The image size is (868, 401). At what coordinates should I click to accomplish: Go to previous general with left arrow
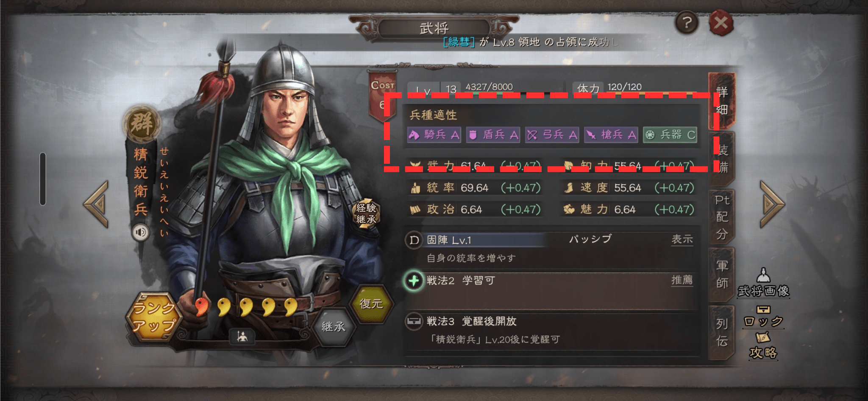point(97,204)
